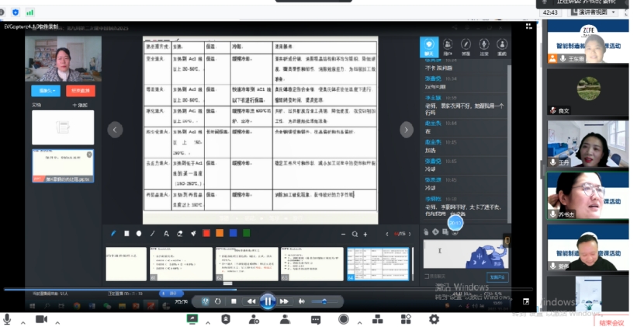Toggle Zoom microphone mute

click(x=7, y=319)
